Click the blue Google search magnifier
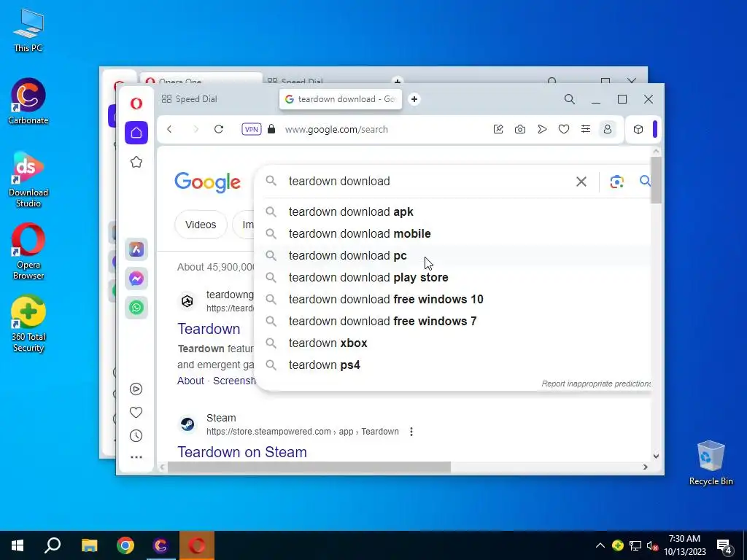 click(x=645, y=181)
